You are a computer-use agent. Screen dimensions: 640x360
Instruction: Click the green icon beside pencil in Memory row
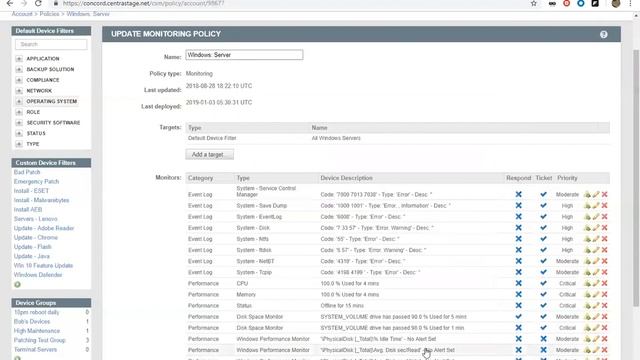click(x=587, y=294)
